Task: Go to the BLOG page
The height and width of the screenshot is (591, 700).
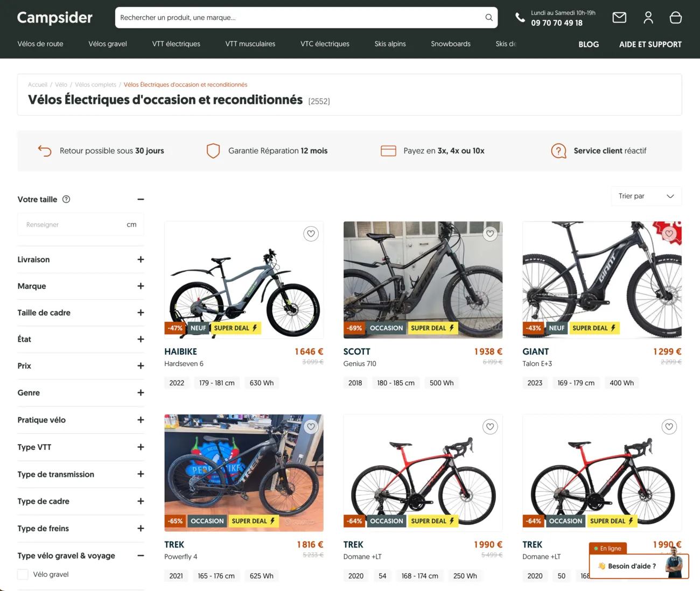Action: pos(589,45)
